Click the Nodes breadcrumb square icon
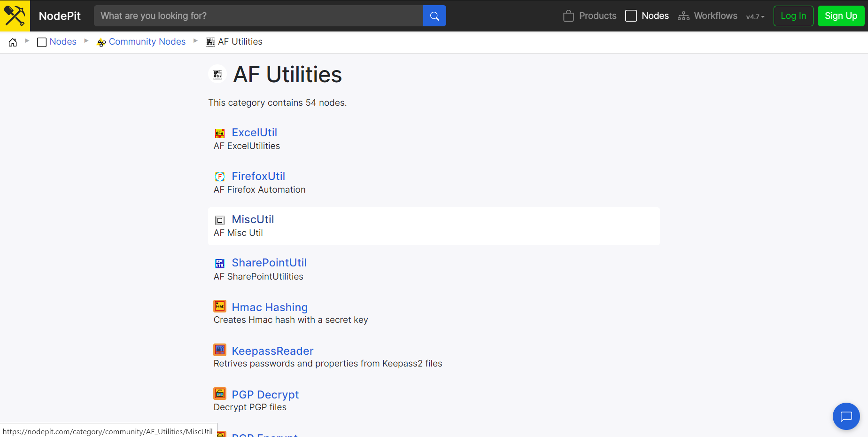Viewport: 868px width, 437px height. point(42,42)
